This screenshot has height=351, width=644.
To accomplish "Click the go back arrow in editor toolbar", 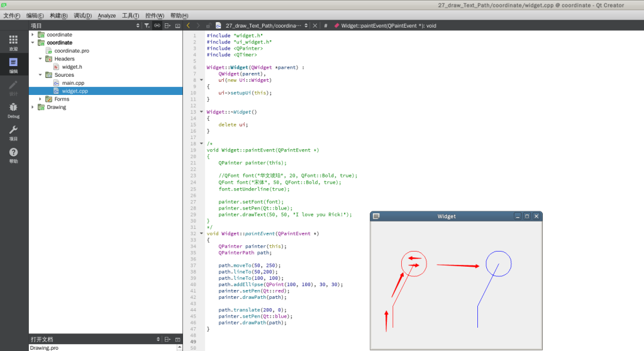I will (x=189, y=26).
